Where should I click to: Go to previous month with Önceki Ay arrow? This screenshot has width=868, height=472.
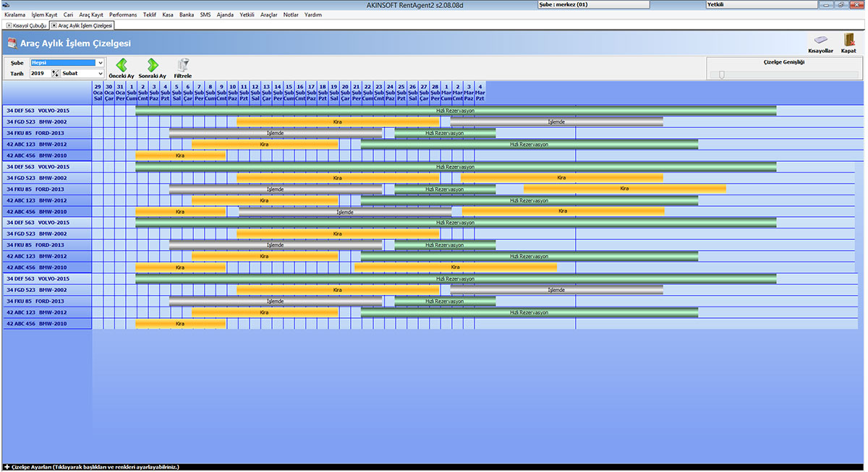[121, 66]
